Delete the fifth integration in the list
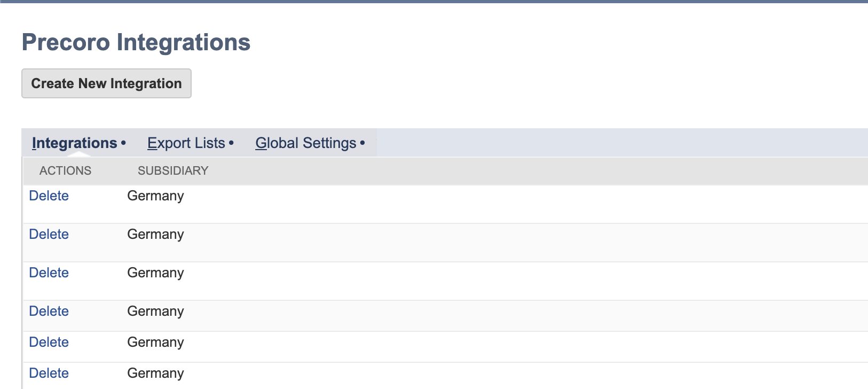 coord(49,343)
